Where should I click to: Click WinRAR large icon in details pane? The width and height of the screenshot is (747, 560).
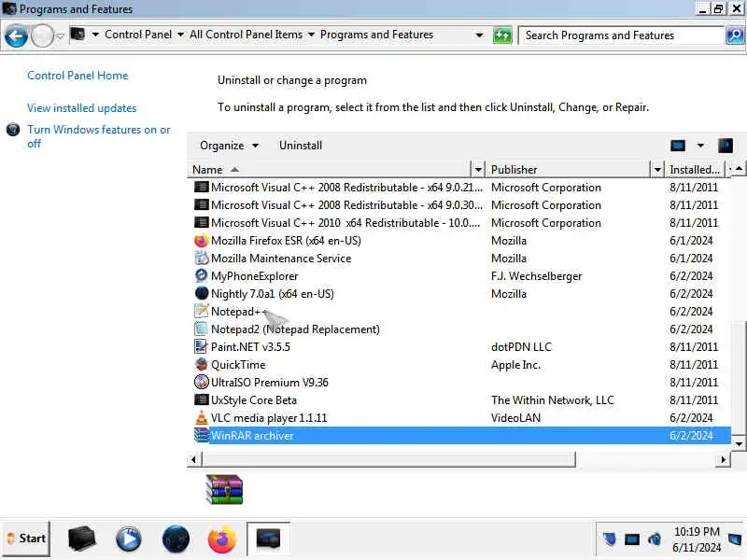224,489
